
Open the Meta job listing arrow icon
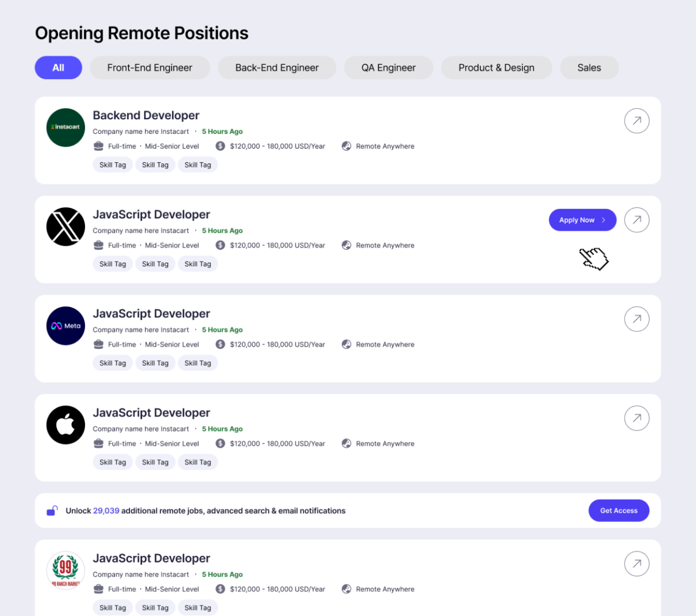(x=637, y=319)
